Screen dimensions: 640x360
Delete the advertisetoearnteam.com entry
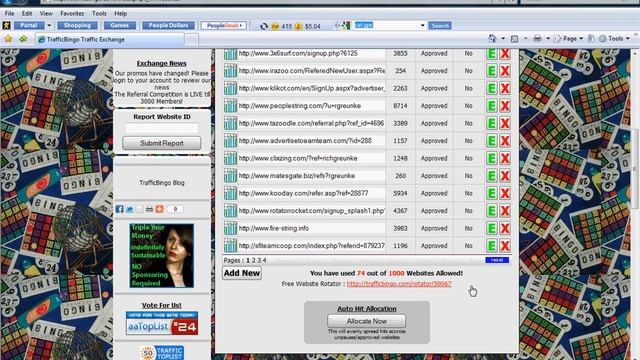click(x=505, y=141)
